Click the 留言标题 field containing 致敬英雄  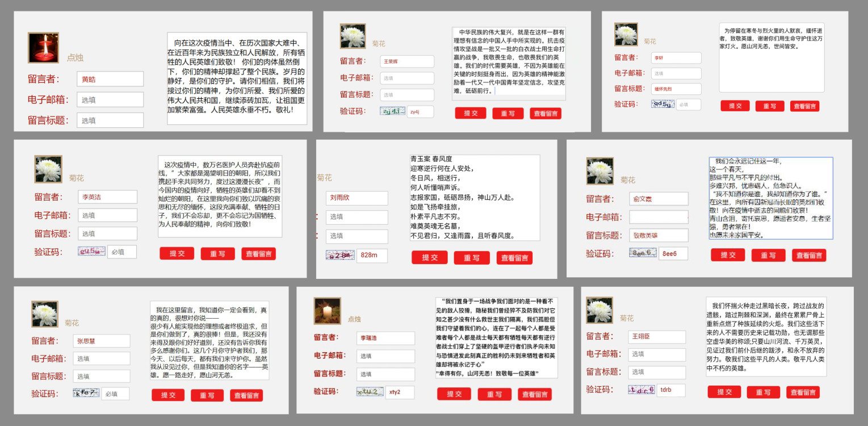tap(659, 235)
